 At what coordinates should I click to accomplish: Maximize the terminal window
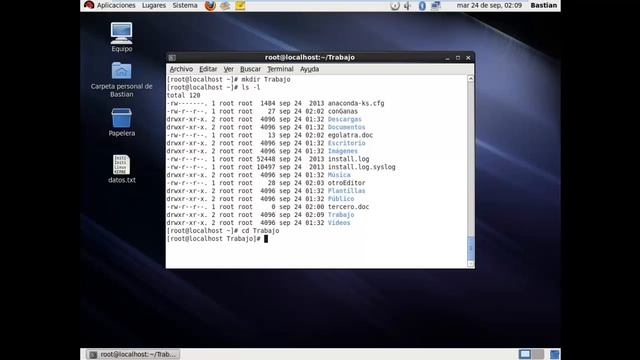tap(458, 58)
